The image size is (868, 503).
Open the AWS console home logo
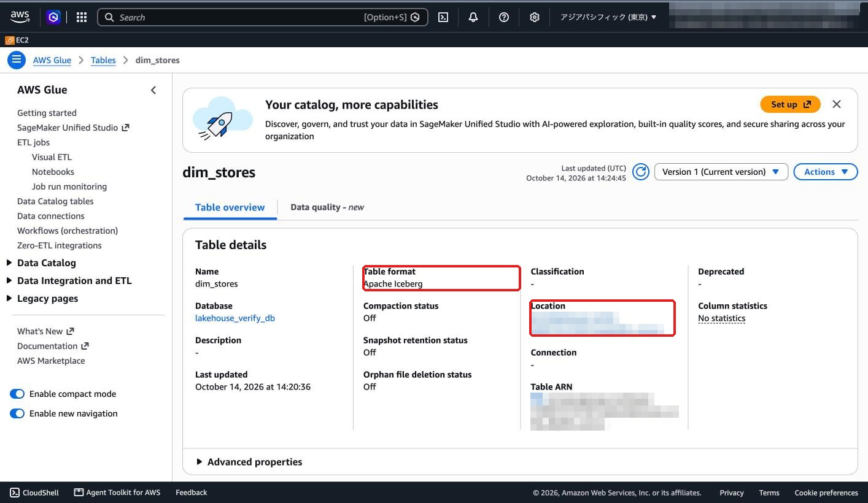(x=20, y=17)
